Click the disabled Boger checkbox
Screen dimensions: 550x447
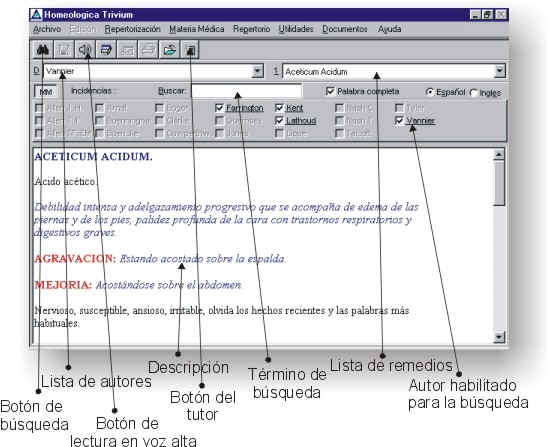(x=160, y=108)
